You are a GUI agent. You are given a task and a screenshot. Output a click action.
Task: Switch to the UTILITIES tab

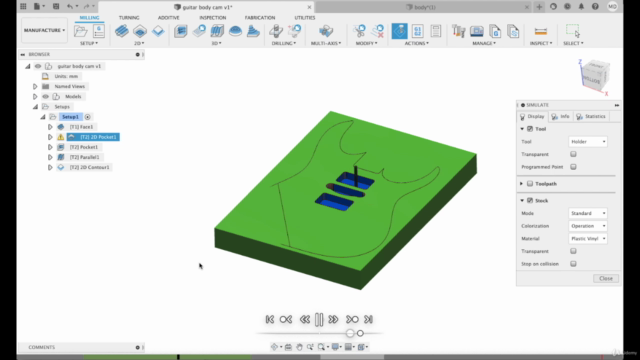click(305, 18)
